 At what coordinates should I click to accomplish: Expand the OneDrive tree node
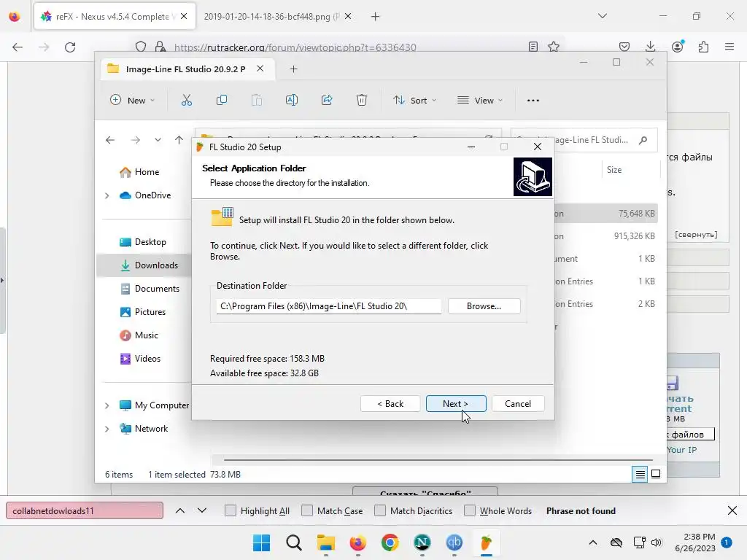click(107, 195)
